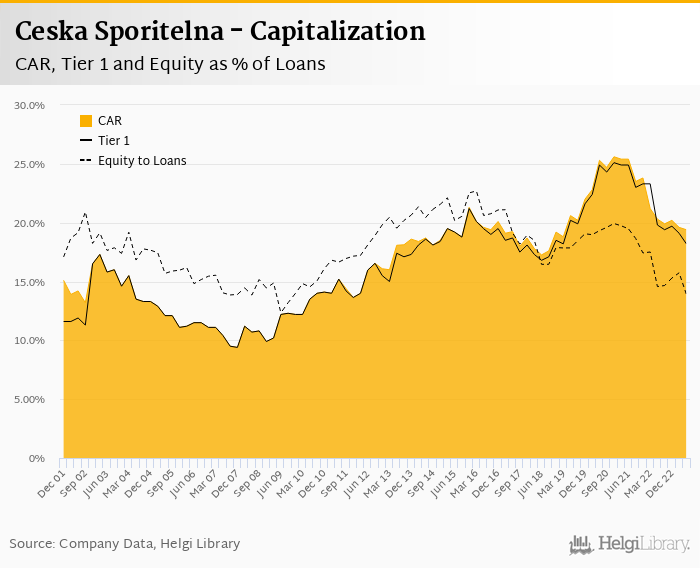Viewport: 700px width, 568px height.
Task: Toggle the CAR legend label
Action: pos(110,121)
